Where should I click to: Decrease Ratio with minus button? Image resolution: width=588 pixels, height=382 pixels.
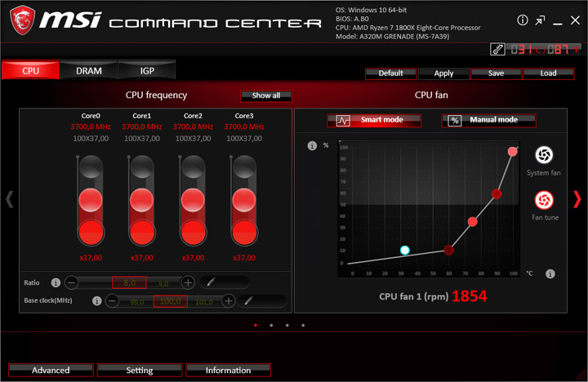click(72, 282)
